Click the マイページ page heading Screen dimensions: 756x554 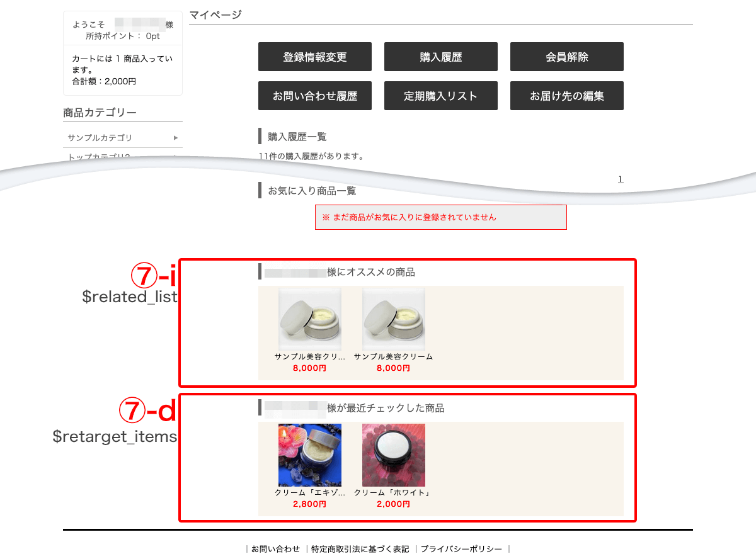[x=215, y=15]
